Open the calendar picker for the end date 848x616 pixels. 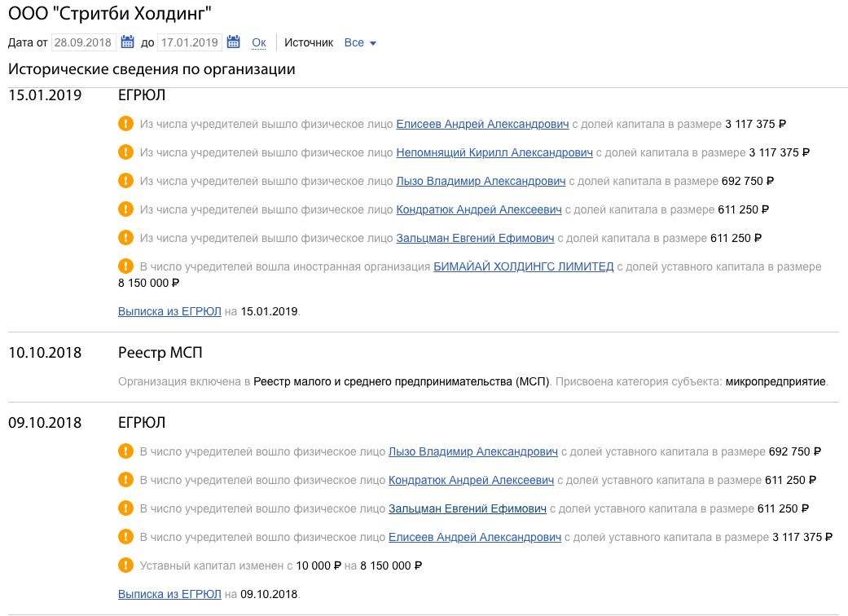233,42
